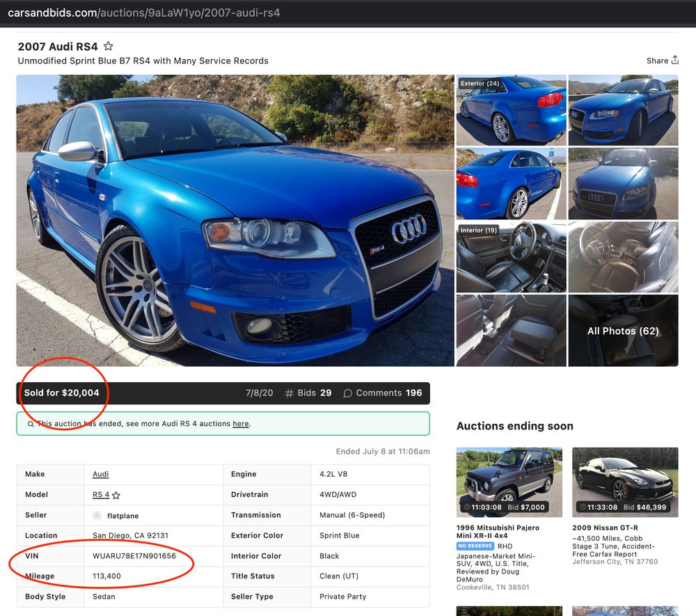The image size is (696, 616).
Task: Follow the 'here' link for more auctions
Action: point(240,424)
